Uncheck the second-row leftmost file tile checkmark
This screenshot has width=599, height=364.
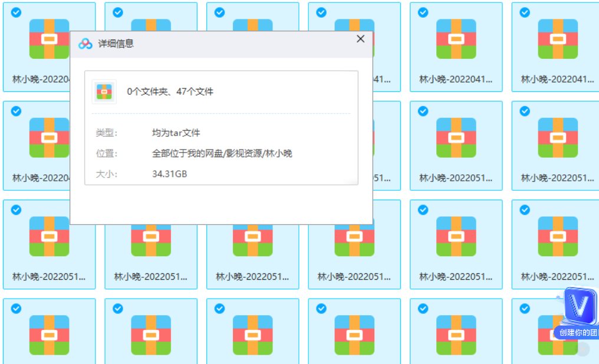tap(16, 111)
